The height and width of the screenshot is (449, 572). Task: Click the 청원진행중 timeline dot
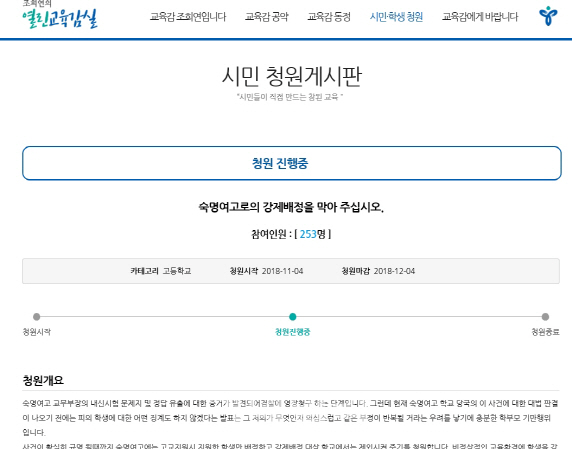point(292,317)
